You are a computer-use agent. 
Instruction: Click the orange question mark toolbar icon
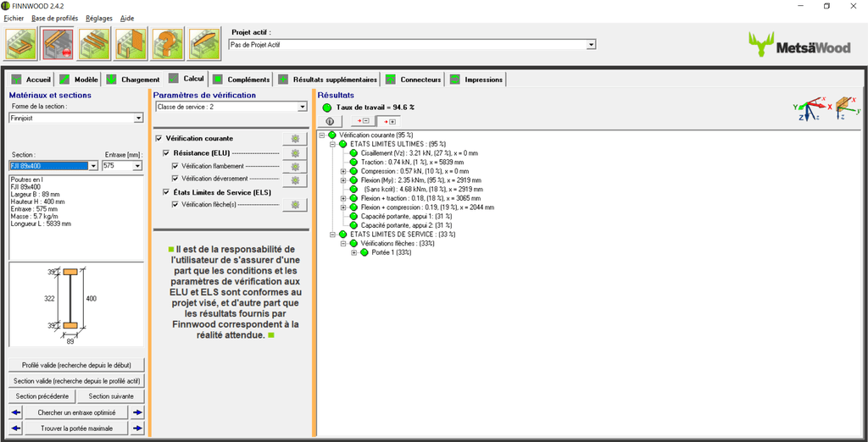pos(168,44)
